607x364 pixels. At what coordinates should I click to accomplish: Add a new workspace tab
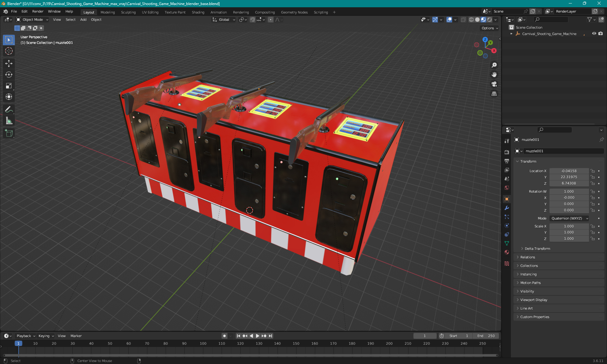pos(334,12)
